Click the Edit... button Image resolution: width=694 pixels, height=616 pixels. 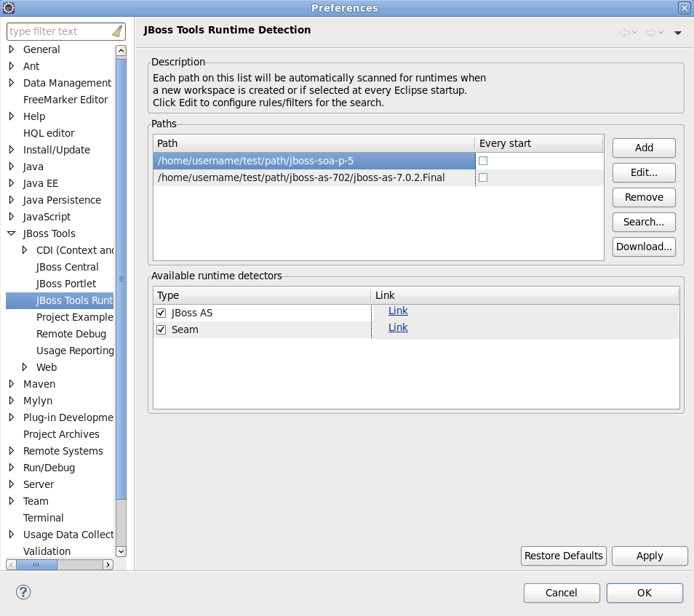(x=644, y=172)
